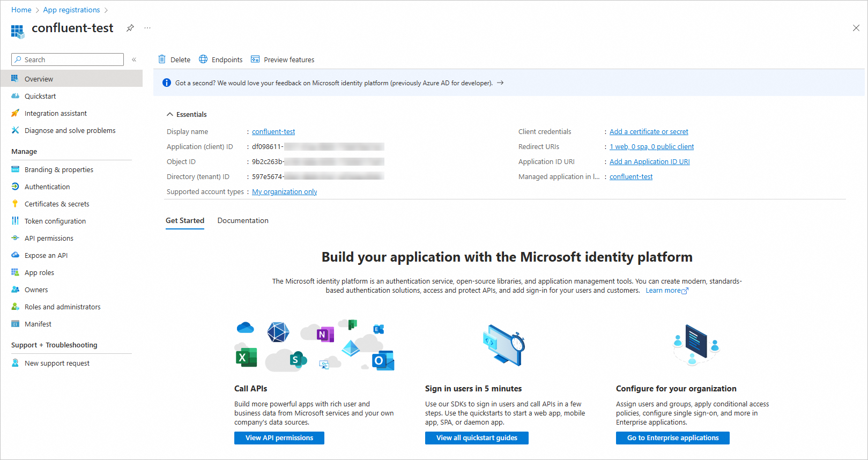This screenshot has height=460, width=868.
Task: Click the Delete trash icon
Action: pyautogui.click(x=162, y=60)
